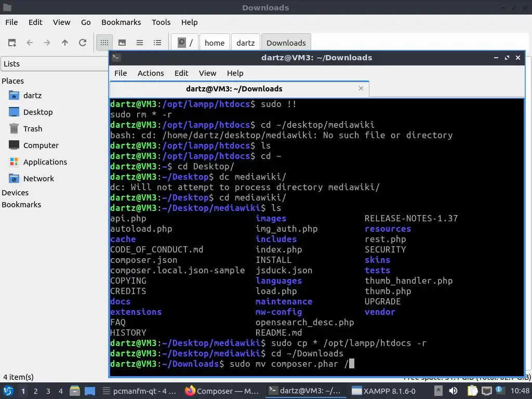Open file manager View menu
The image size is (532, 399).
tap(61, 22)
